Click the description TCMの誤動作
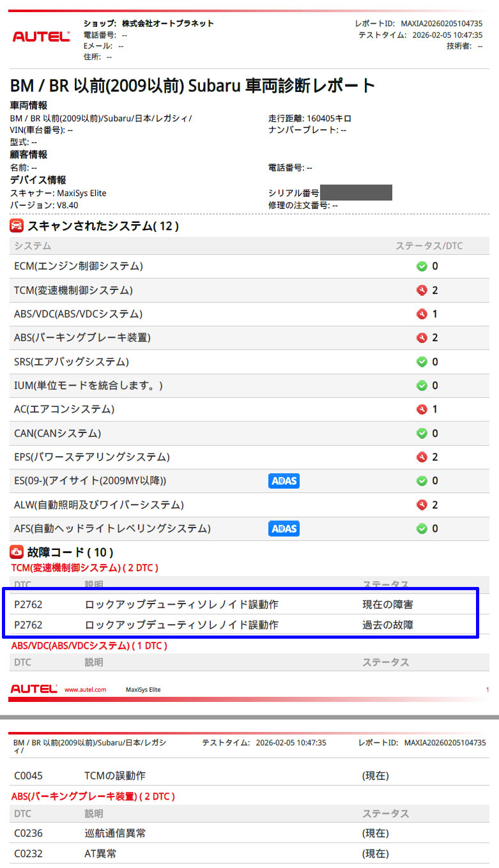Viewport: 499px width, 868px height. pos(115,775)
